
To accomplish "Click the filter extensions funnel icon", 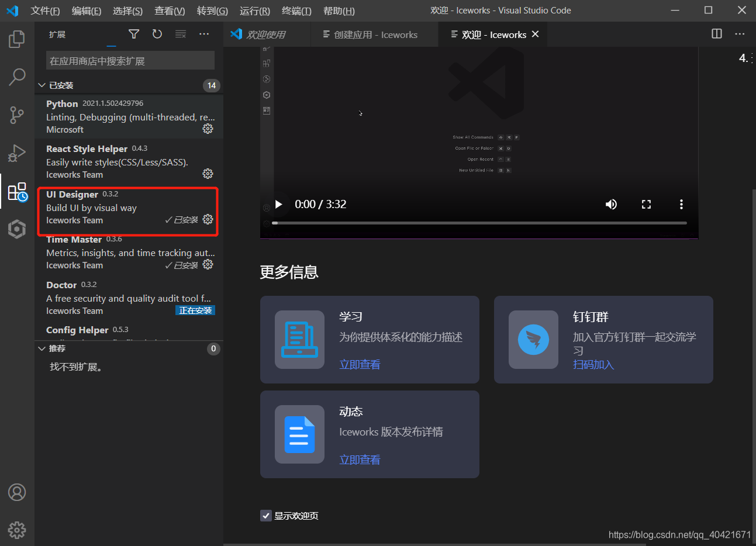I will [x=133, y=34].
